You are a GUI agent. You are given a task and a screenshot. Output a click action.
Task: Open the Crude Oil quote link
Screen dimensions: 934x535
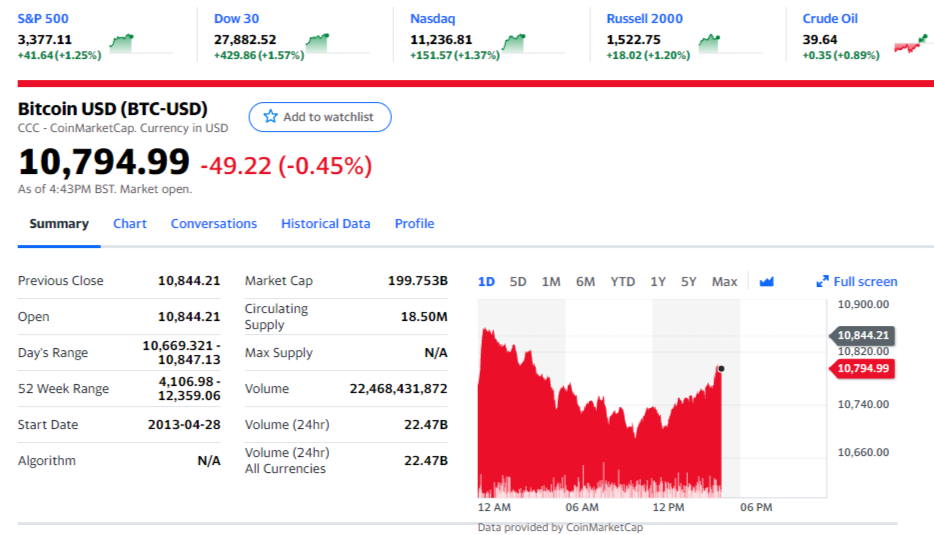(x=830, y=18)
